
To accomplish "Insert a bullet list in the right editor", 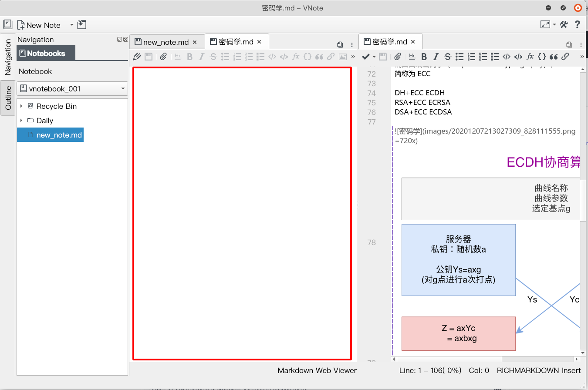I will (x=459, y=57).
